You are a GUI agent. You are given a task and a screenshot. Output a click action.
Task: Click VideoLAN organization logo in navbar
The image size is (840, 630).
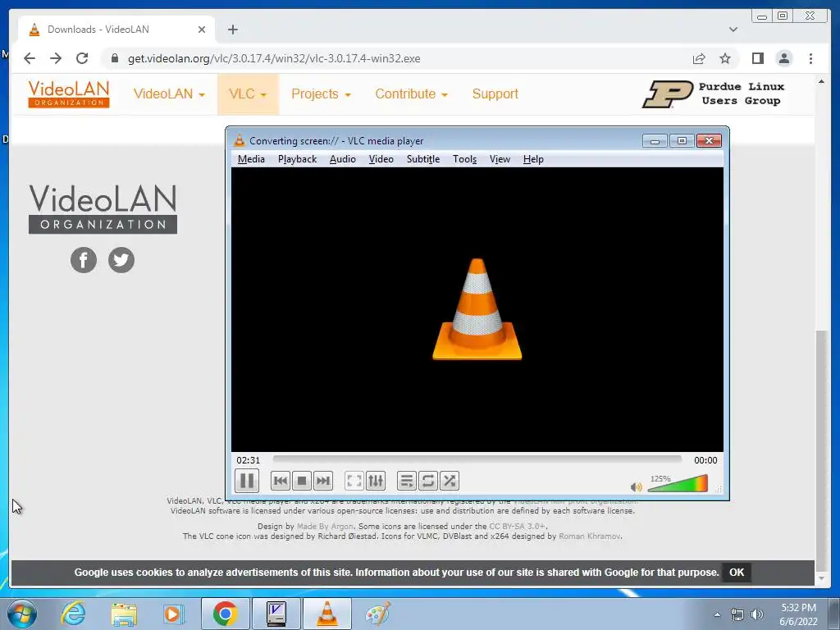pos(69,94)
